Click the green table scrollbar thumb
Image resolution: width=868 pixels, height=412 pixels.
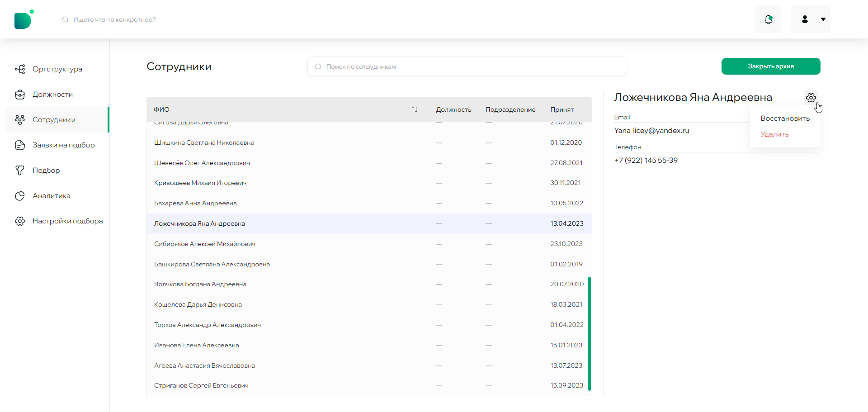pyautogui.click(x=590, y=334)
